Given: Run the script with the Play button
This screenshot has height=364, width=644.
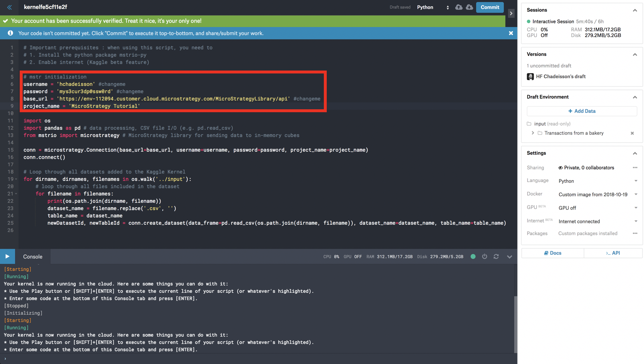Looking at the screenshot, I should (x=7, y=257).
